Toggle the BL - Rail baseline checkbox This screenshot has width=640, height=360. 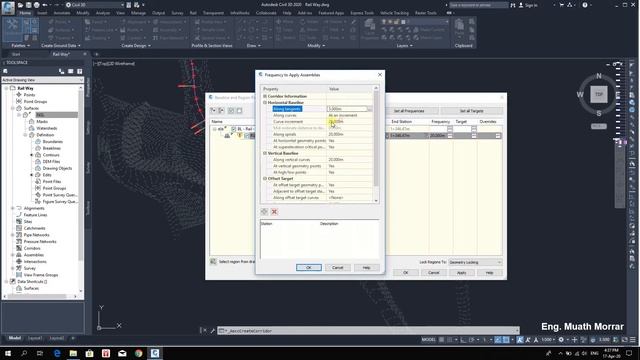[x=233, y=129]
